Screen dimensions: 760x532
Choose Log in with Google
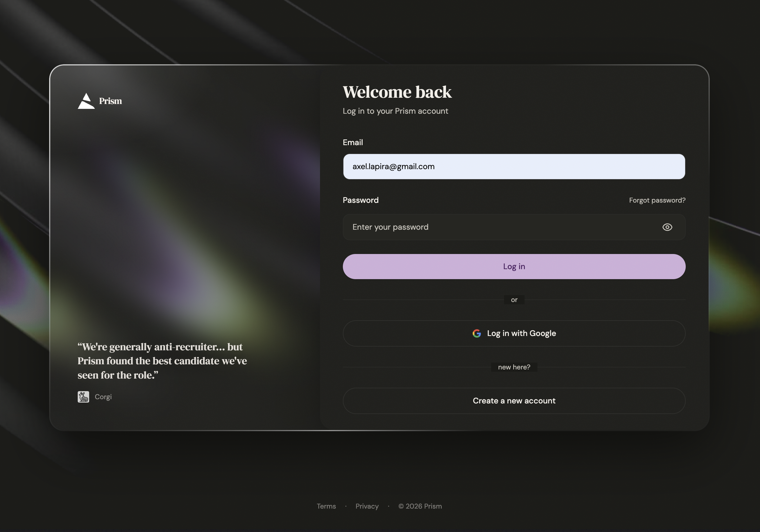coord(514,333)
